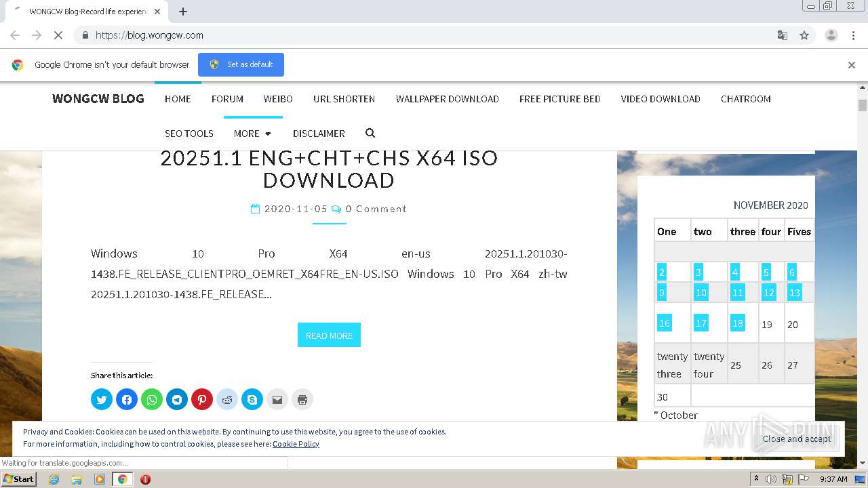868x488 pixels.
Task: Open calendar date 18 posts
Action: click(x=738, y=323)
